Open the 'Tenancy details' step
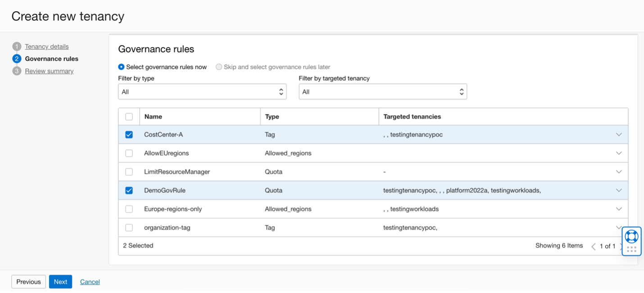This screenshot has width=644, height=293. click(x=46, y=46)
